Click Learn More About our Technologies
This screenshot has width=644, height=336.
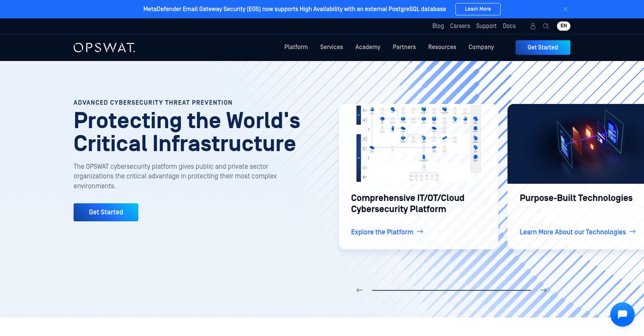[578, 232]
